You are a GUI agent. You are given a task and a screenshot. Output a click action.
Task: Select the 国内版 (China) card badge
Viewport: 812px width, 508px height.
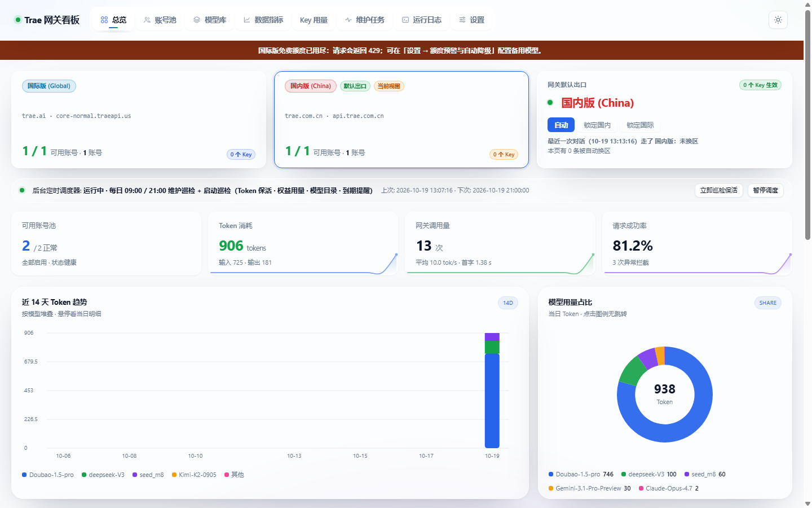pos(311,86)
